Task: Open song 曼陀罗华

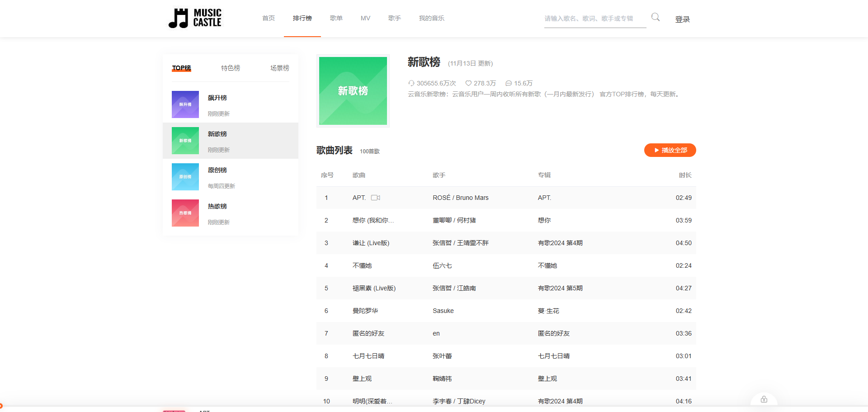Action: point(365,311)
